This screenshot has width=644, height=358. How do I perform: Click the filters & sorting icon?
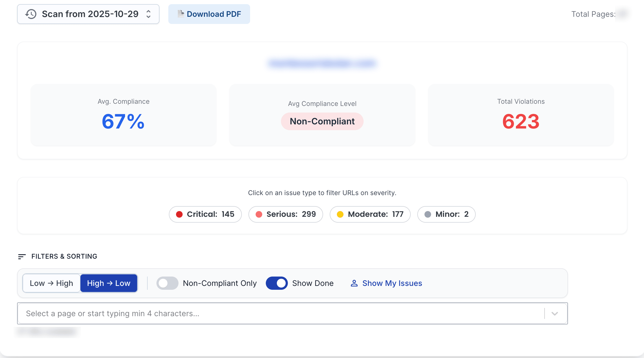point(22,256)
